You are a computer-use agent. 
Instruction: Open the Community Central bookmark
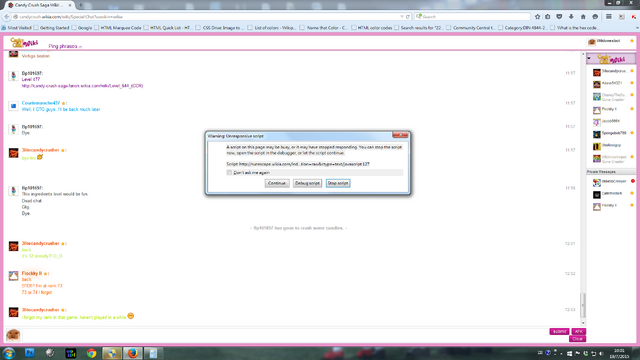[471, 28]
